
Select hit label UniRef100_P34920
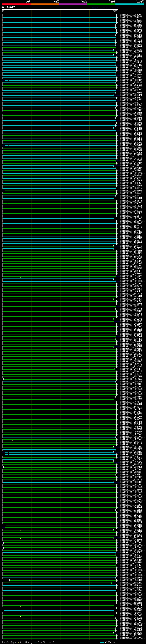coord(131,20)
